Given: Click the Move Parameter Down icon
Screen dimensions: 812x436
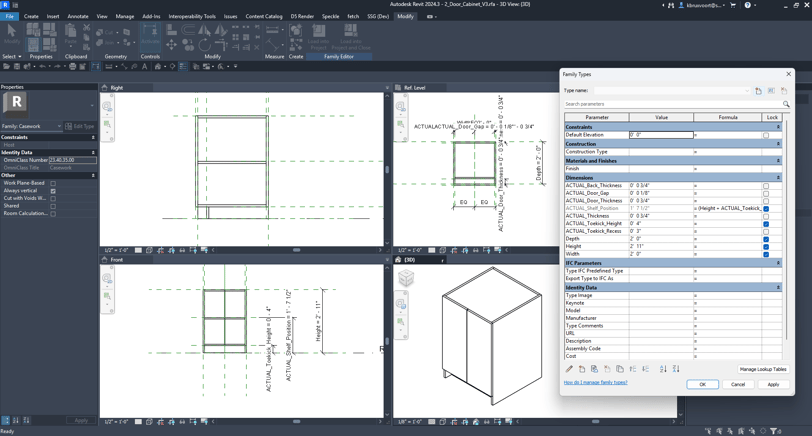Looking at the screenshot, I should [x=645, y=369].
